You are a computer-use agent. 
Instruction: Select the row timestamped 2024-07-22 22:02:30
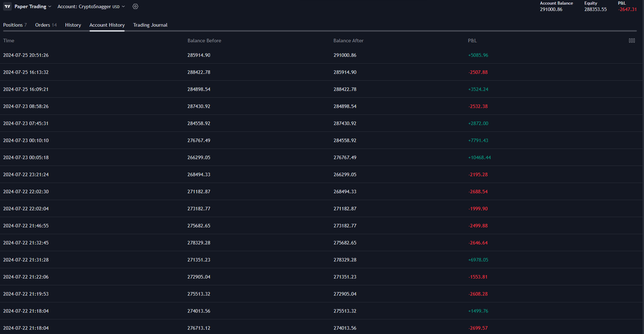click(322, 191)
